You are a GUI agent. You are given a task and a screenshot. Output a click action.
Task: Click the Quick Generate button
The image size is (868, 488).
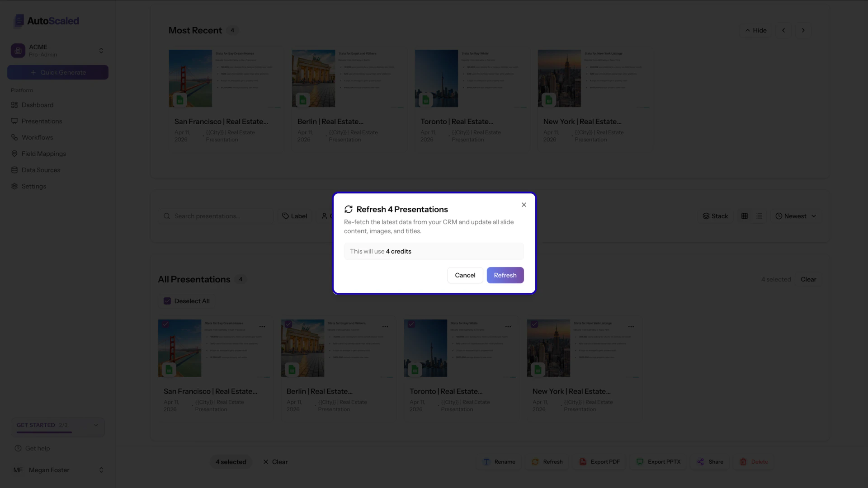tap(57, 72)
